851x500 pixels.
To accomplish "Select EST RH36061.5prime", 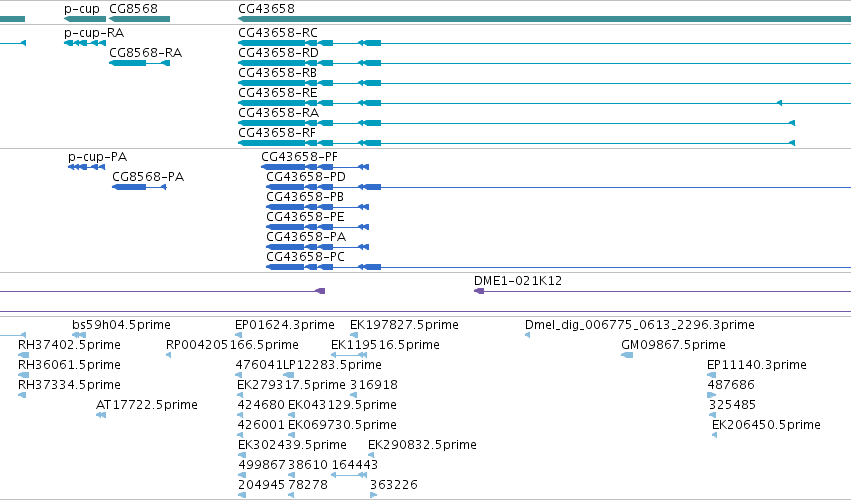I will [23, 375].
